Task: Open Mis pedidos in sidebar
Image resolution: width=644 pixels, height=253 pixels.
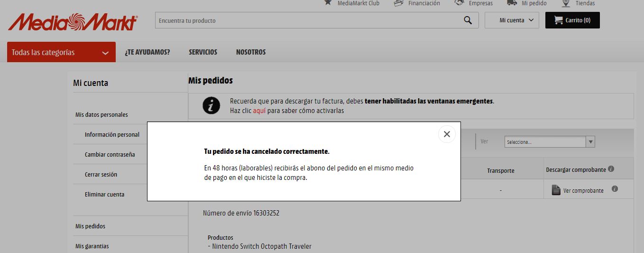Action: 90,226
